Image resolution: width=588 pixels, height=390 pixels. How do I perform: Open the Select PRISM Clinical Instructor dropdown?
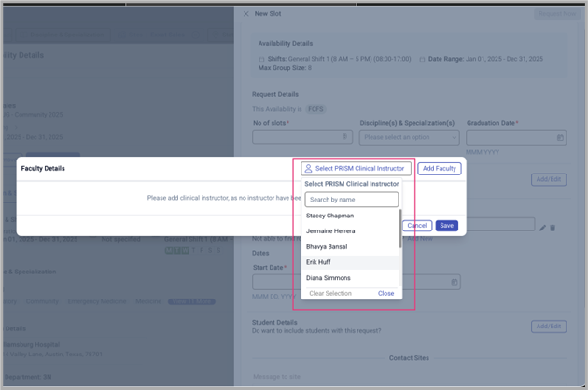[356, 168]
